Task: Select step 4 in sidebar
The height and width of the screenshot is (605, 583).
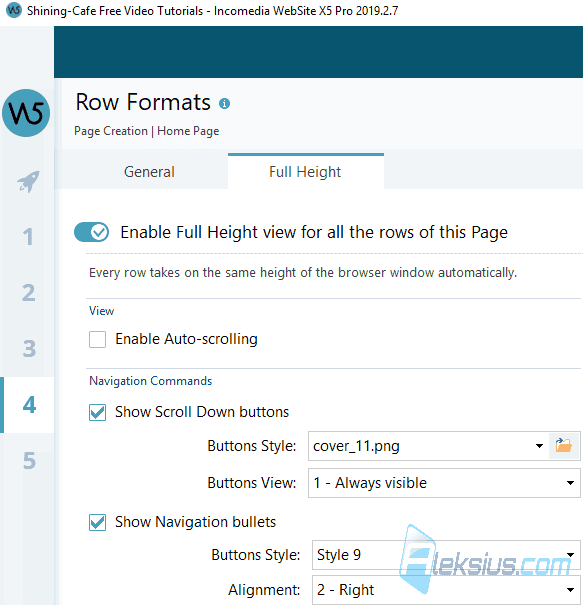Action: 29,405
